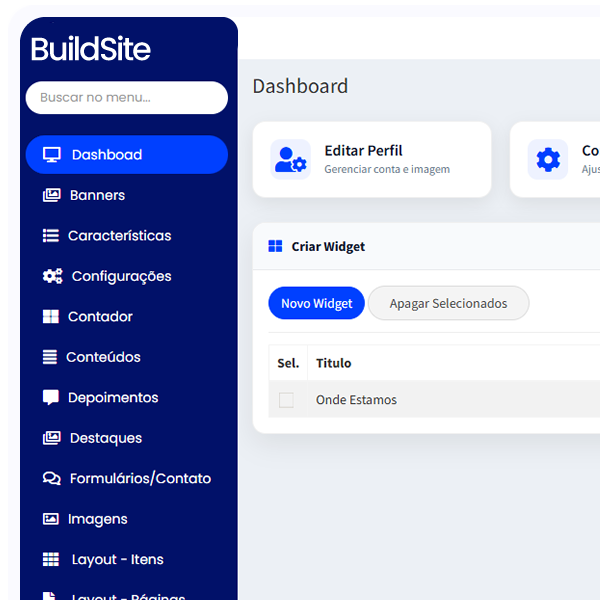Click the Contador grid icon
Screen dimensions: 600x600
click(51, 317)
